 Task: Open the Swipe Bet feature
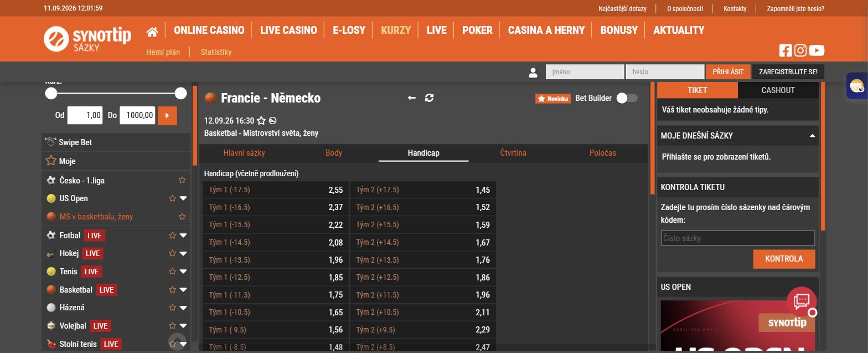[x=75, y=142]
